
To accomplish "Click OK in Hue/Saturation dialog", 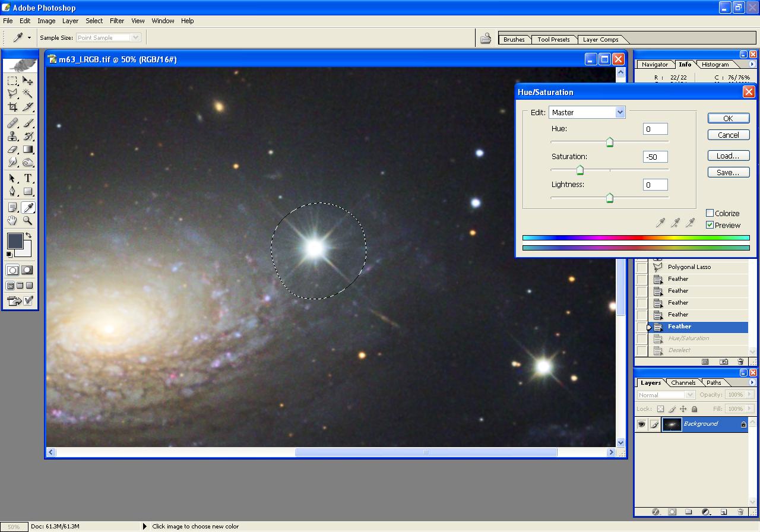I will 728,118.
